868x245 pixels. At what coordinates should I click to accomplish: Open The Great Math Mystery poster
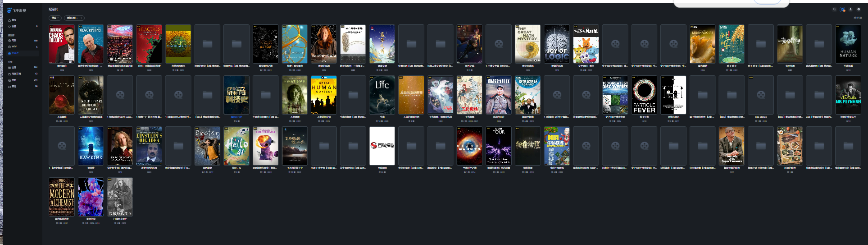click(x=528, y=44)
